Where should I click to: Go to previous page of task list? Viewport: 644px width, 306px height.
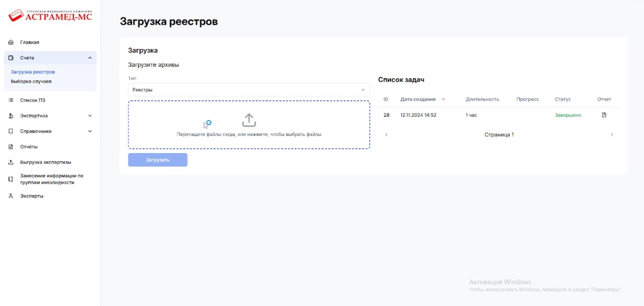386,134
